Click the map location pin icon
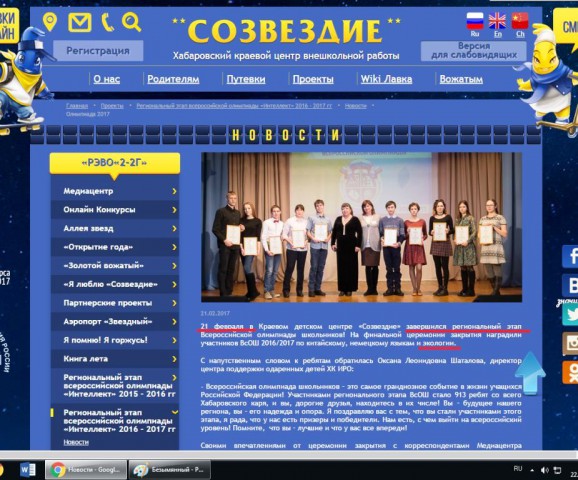 pyautogui.click(x=50, y=22)
